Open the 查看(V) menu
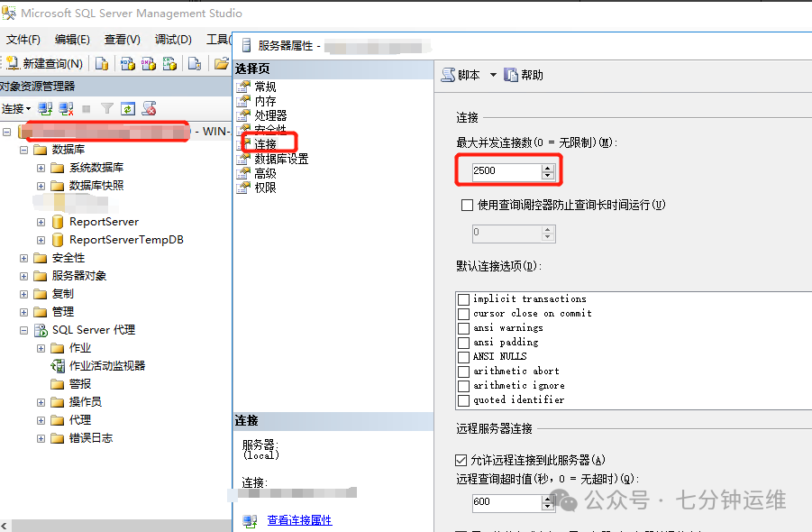 (x=123, y=40)
